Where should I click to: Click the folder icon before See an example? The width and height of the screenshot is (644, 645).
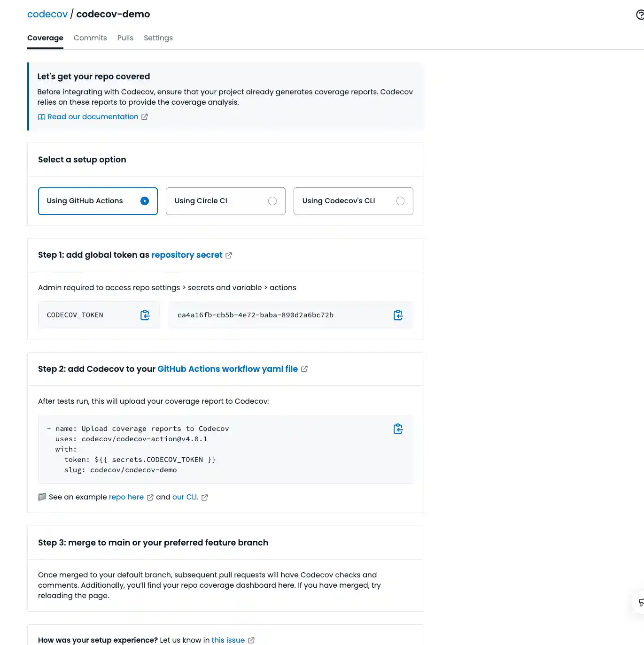click(42, 497)
